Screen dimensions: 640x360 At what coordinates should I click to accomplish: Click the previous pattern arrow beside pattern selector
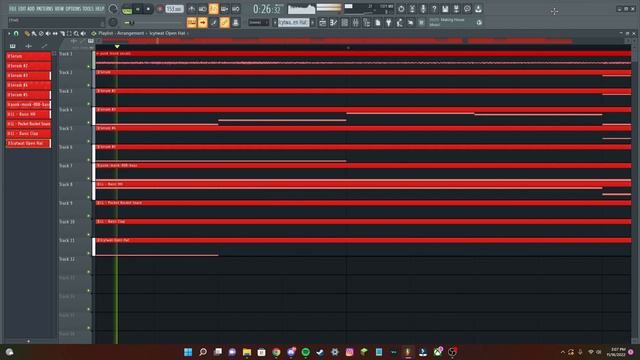click(x=275, y=22)
